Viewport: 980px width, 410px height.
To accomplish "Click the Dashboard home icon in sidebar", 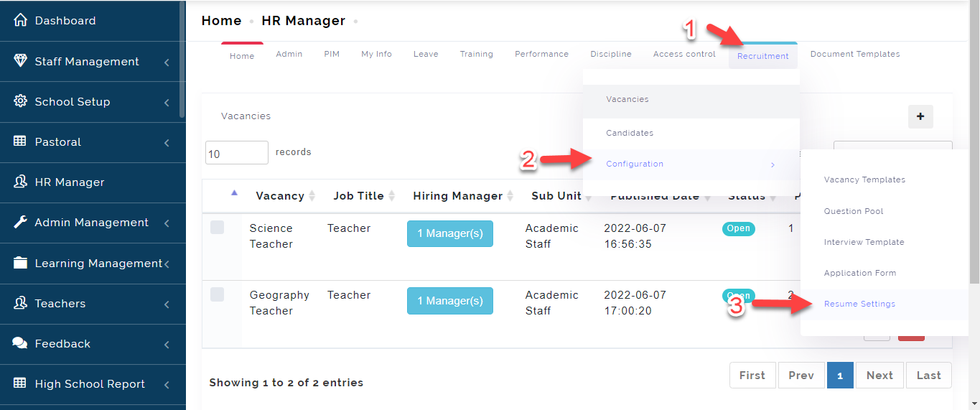I will [20, 21].
